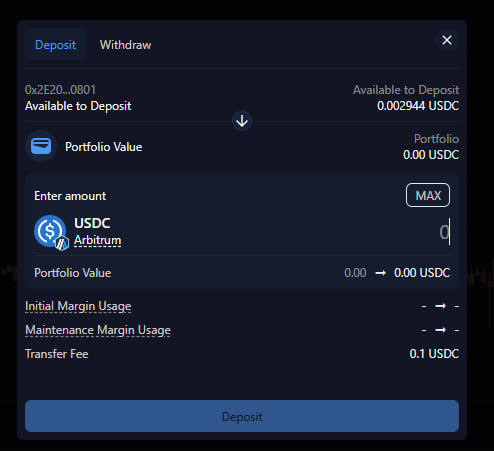Click the Portfolio Value wallet icon
The height and width of the screenshot is (451, 494).
pos(41,146)
